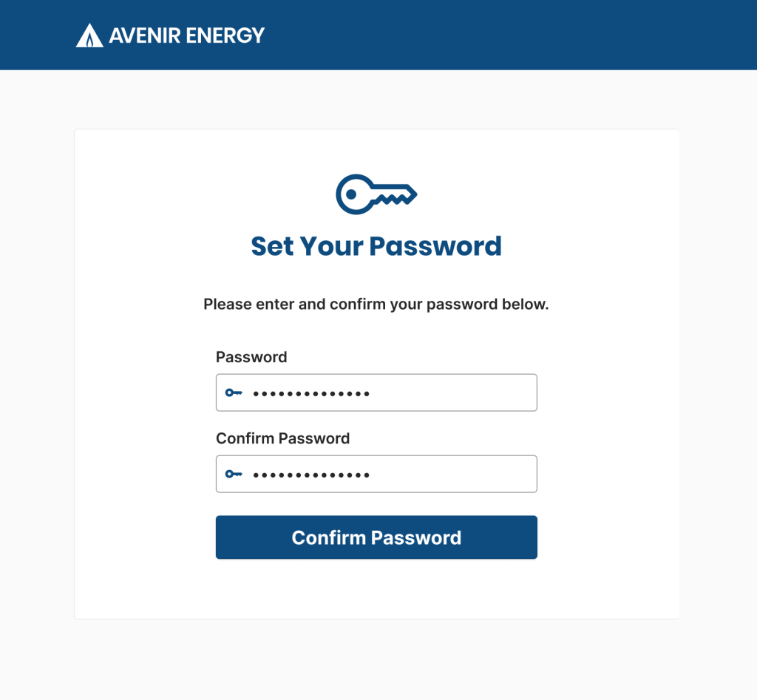The height and width of the screenshot is (700, 757).
Task: Click the Set Your Password heading
Action: click(376, 246)
